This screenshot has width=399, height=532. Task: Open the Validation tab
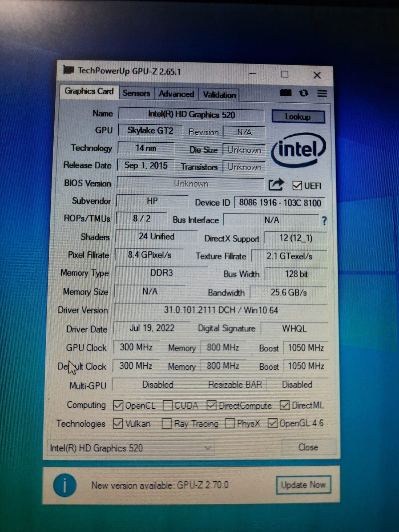[x=219, y=95]
